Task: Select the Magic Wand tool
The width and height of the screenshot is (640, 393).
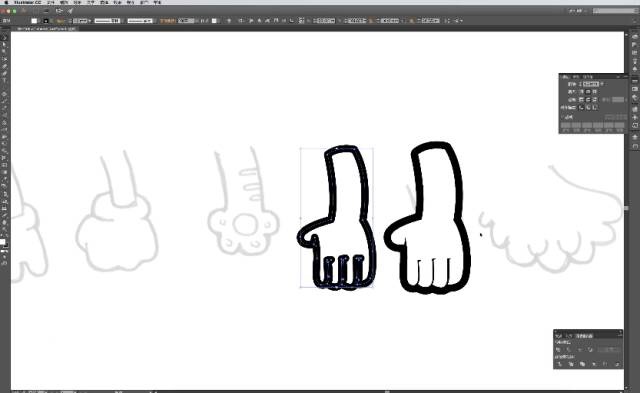Action: [x=4, y=51]
